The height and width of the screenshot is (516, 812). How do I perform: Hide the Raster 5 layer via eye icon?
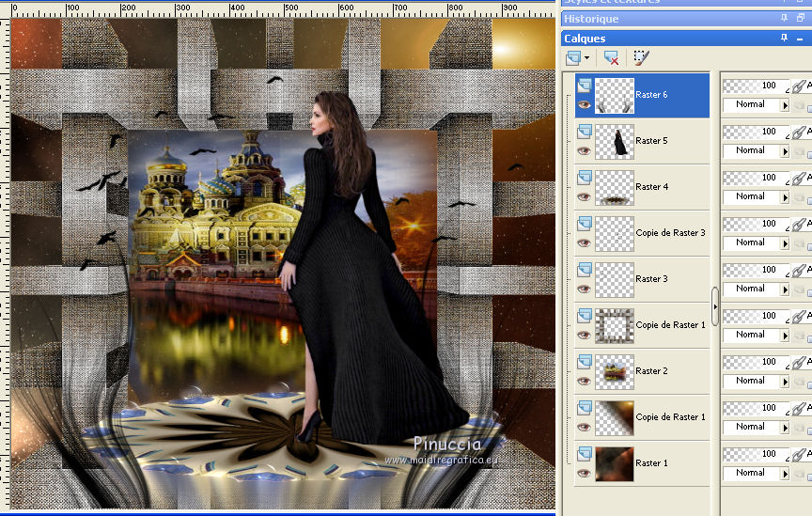coord(585,150)
